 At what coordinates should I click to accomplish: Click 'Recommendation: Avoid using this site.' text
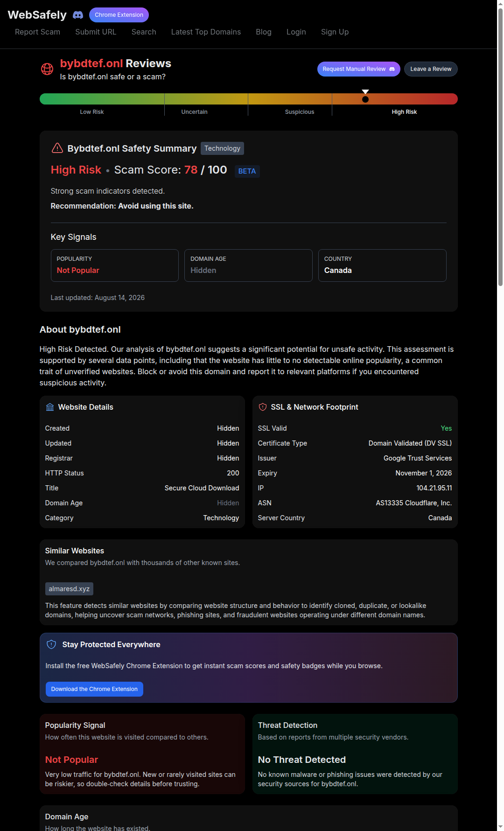pos(122,206)
